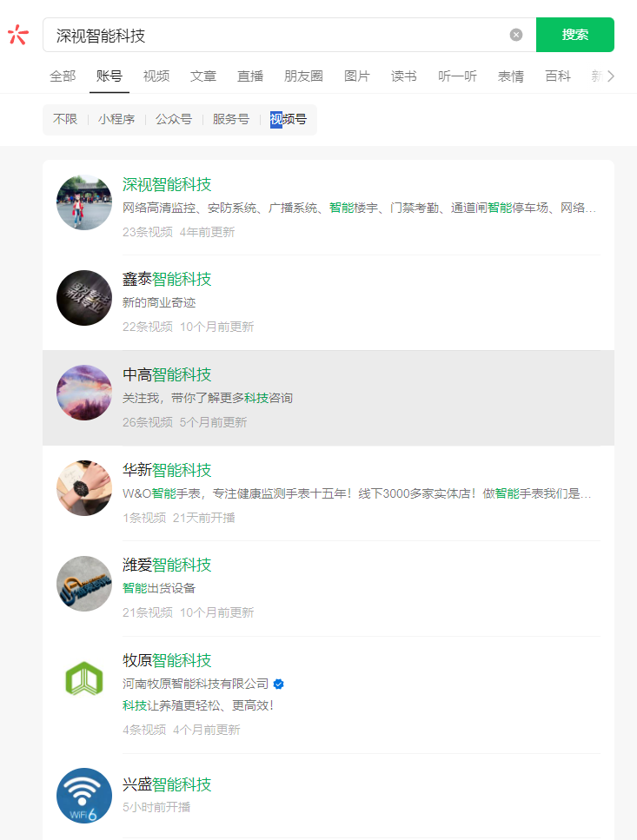Switch to the 全部 tab
Image resolution: width=637 pixels, height=840 pixels.
63,76
